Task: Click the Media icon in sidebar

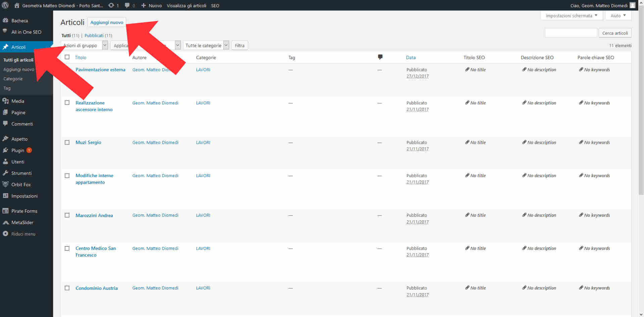Action: pos(5,101)
